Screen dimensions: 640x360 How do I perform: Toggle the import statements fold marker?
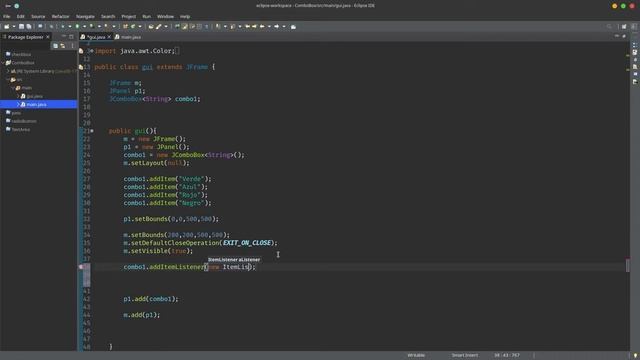[91, 51]
